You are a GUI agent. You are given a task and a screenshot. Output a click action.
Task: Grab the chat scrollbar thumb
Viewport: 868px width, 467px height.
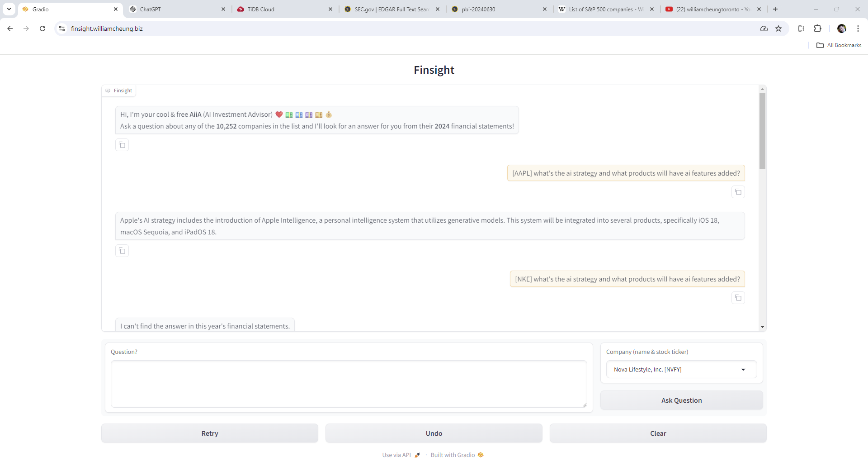tap(762, 131)
